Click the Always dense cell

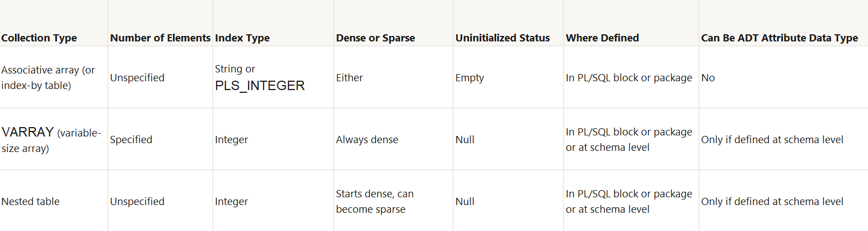click(x=367, y=140)
